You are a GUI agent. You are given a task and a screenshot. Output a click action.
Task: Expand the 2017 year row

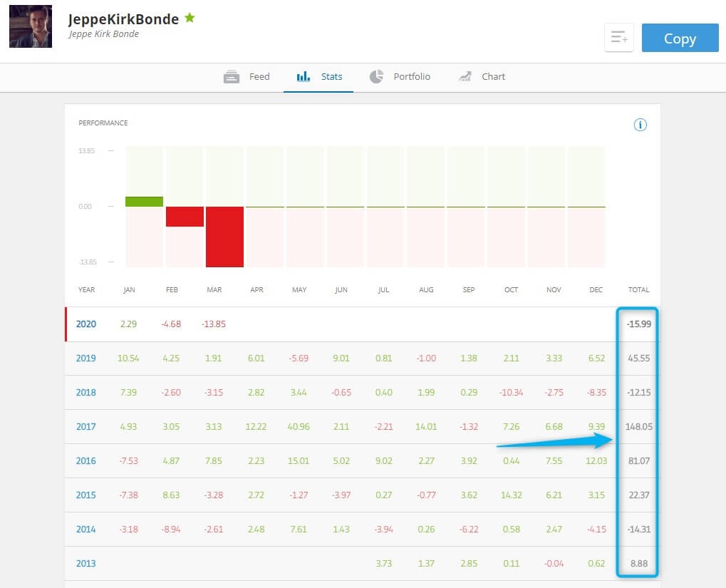pyautogui.click(x=85, y=427)
